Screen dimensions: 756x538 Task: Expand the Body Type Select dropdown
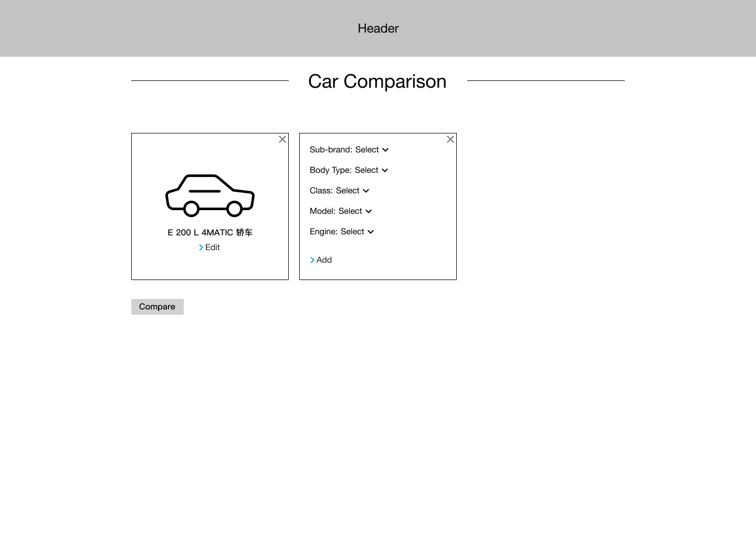point(371,170)
